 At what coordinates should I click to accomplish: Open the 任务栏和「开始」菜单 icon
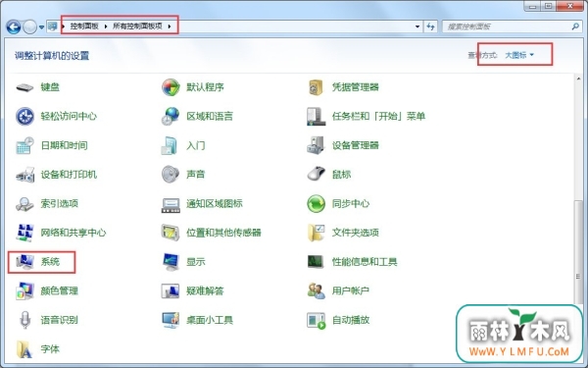316,117
